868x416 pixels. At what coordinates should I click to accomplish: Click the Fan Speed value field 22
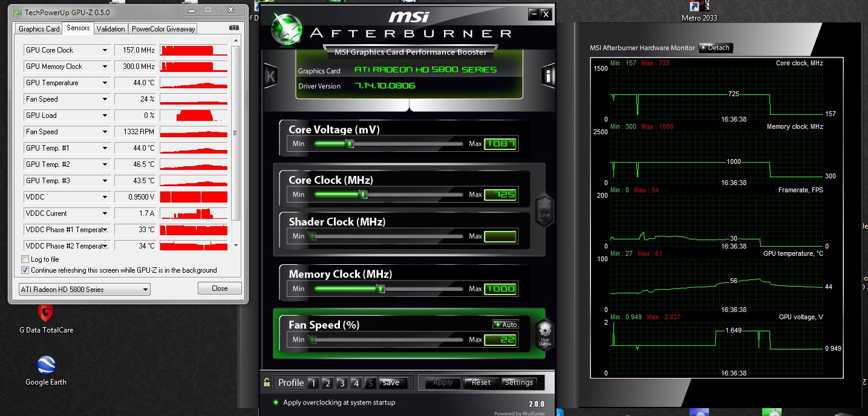[500, 340]
